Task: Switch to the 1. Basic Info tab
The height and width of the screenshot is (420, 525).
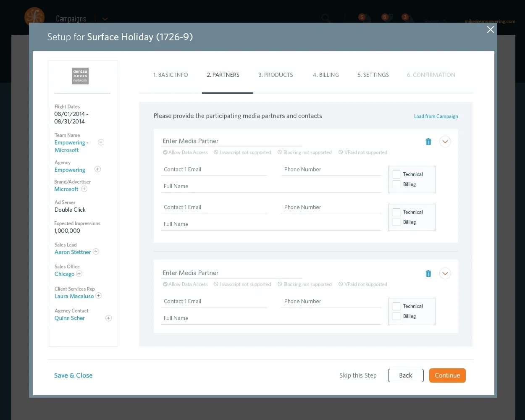Action: click(x=171, y=75)
